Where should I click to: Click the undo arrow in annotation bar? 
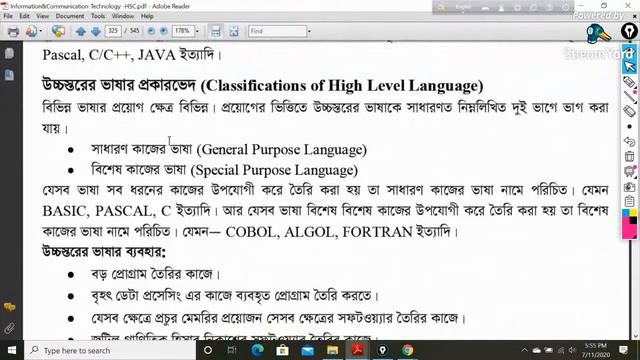(x=629, y=141)
